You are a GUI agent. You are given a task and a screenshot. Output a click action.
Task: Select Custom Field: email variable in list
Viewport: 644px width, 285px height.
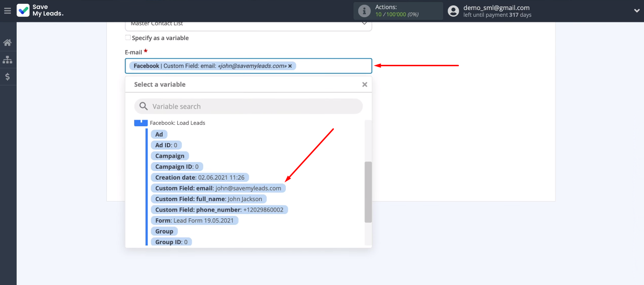coord(218,188)
